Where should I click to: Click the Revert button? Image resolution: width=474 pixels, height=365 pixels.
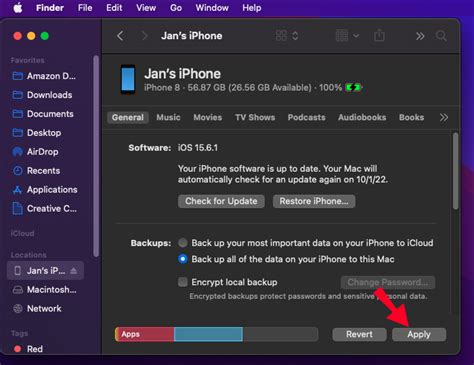click(x=359, y=334)
